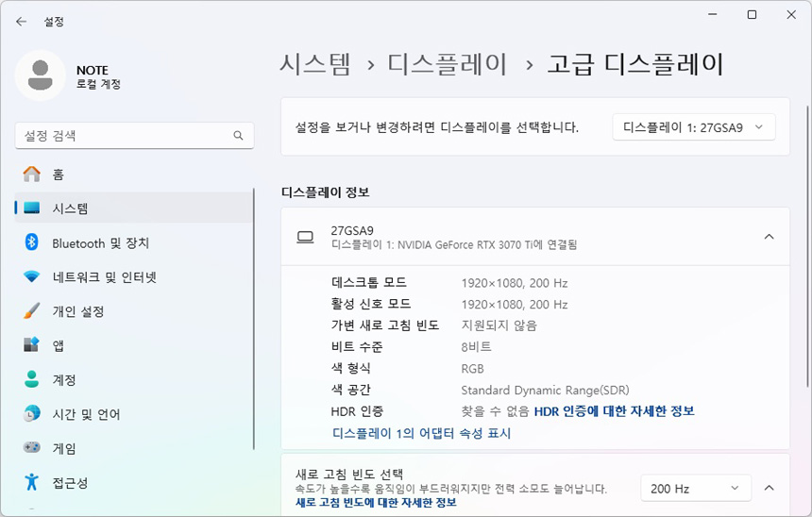Open the 200 Hz refresh rate dropdown
Image resolution: width=812 pixels, height=517 pixels.
tap(696, 488)
